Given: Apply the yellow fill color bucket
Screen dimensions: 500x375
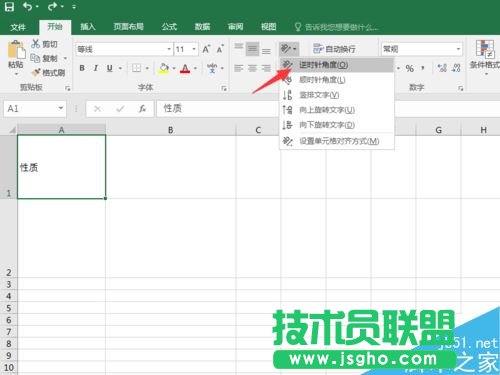Looking at the screenshot, I should point(164,68).
